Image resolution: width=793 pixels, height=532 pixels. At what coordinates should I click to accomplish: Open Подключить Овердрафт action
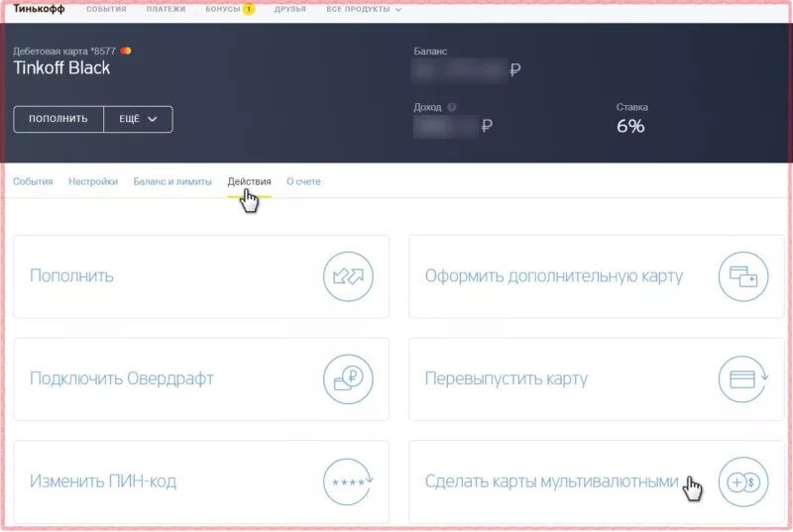[x=201, y=378]
